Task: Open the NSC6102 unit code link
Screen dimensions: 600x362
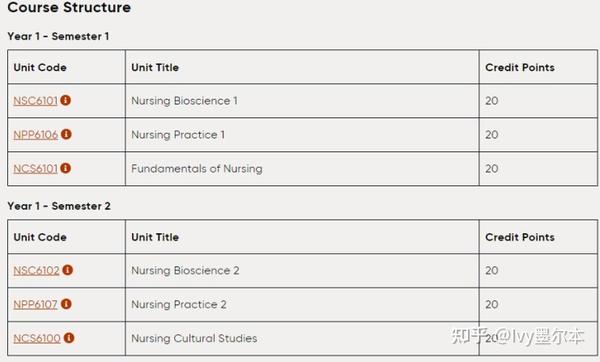Action: (x=36, y=271)
